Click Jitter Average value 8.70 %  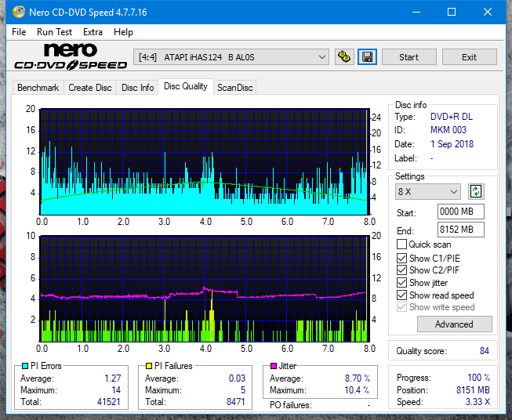tap(358, 378)
